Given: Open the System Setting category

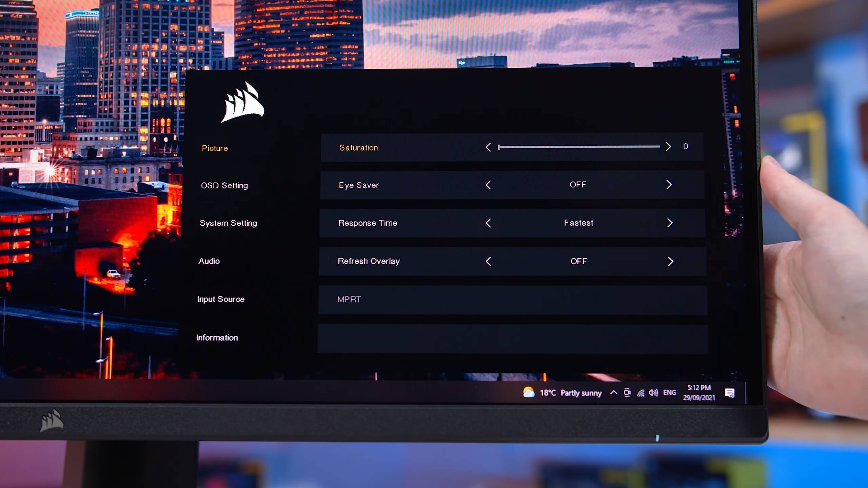Looking at the screenshot, I should point(228,223).
